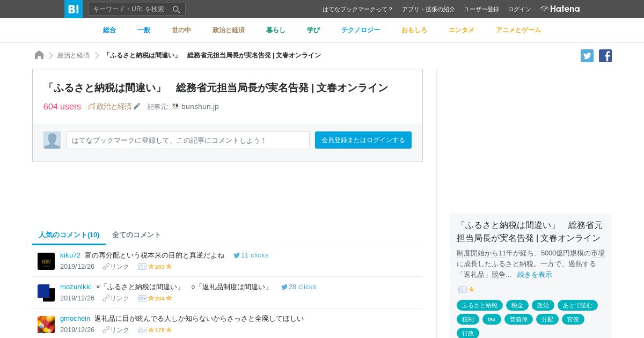The width and height of the screenshot is (644, 338).
Task: Open gmochein's profile avatar
Action: pyautogui.click(x=46, y=325)
